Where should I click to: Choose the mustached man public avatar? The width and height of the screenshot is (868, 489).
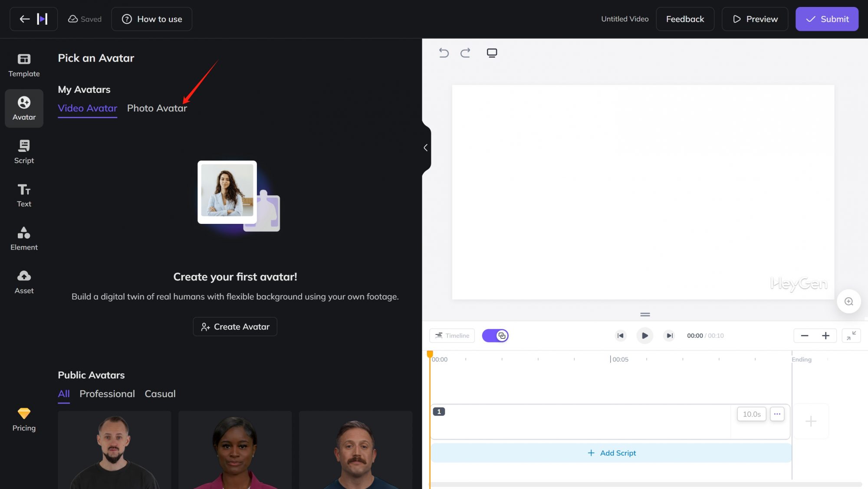coord(355,450)
